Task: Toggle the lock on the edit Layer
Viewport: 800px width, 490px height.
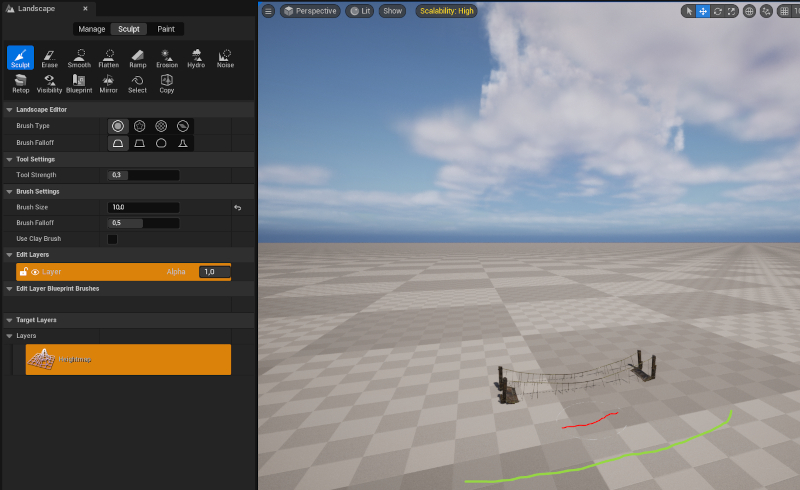Action: tap(23, 272)
